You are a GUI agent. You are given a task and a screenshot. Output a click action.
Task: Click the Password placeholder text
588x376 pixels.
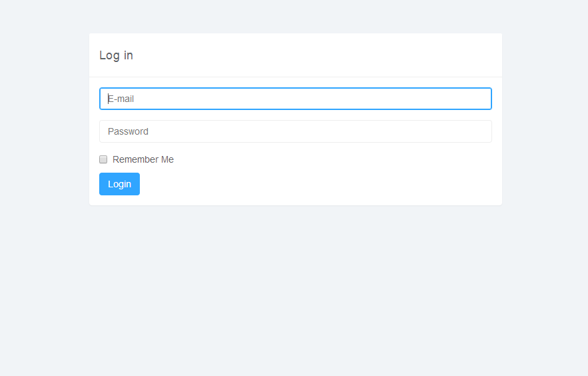tap(128, 131)
